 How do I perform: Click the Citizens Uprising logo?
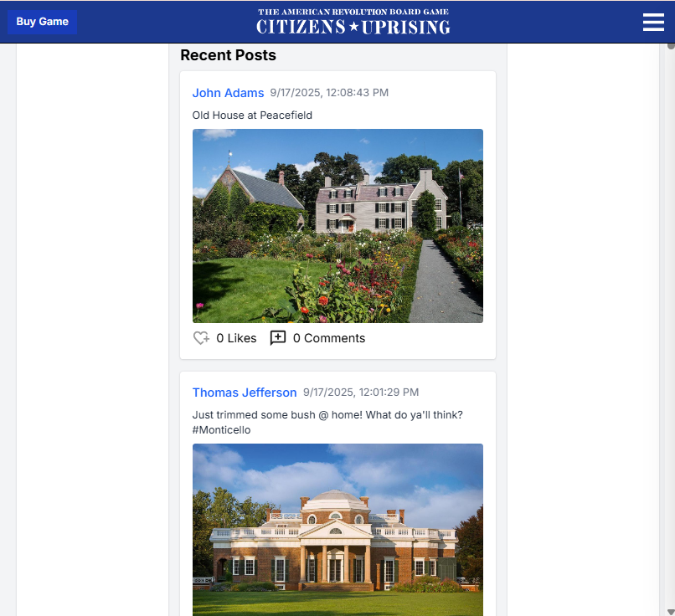coord(353,22)
